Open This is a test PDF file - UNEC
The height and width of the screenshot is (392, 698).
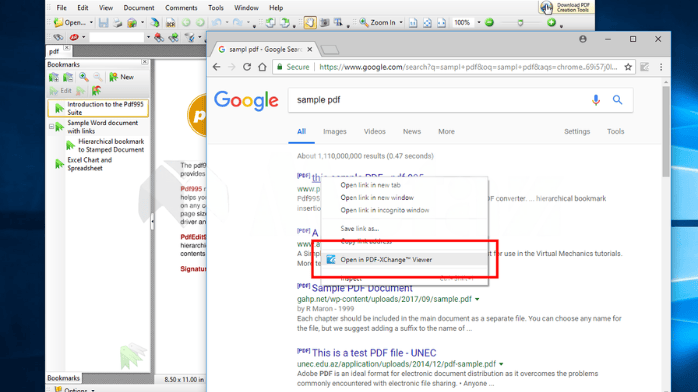[374, 353]
